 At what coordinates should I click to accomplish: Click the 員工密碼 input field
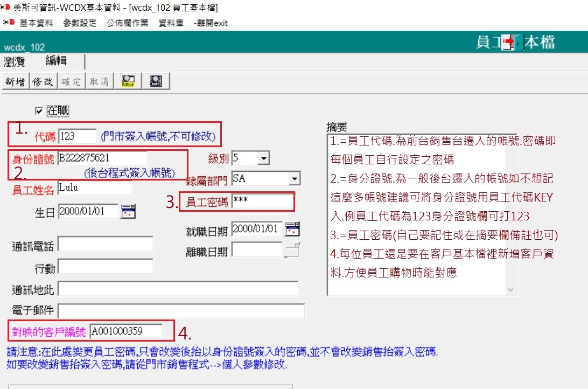(262, 202)
